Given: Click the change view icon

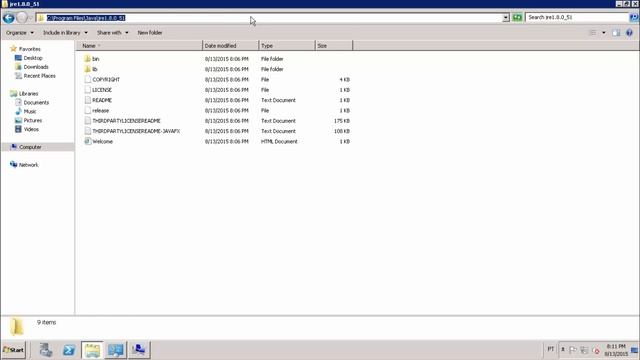Looking at the screenshot, I should click(x=593, y=33).
